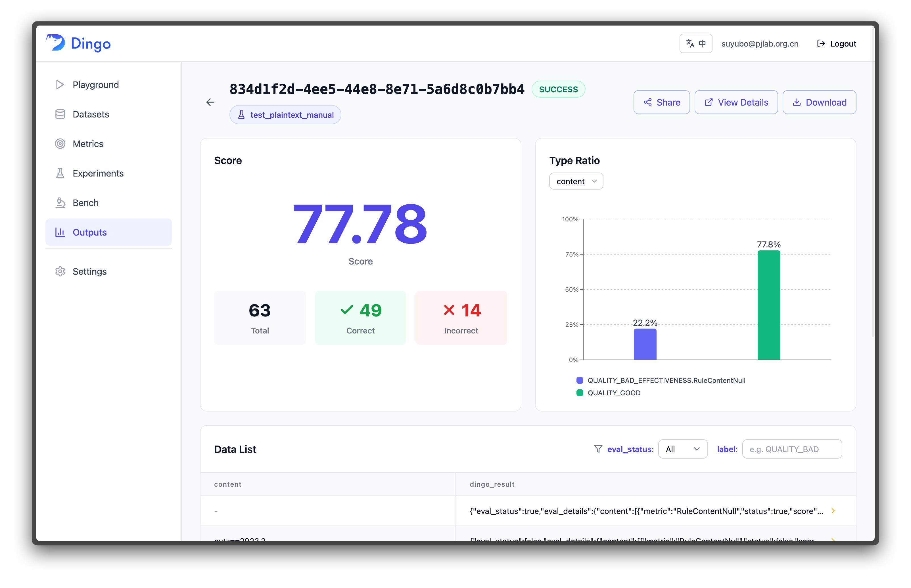Image resolution: width=911 pixels, height=588 pixels.
Task: Download the output results
Action: 819,102
